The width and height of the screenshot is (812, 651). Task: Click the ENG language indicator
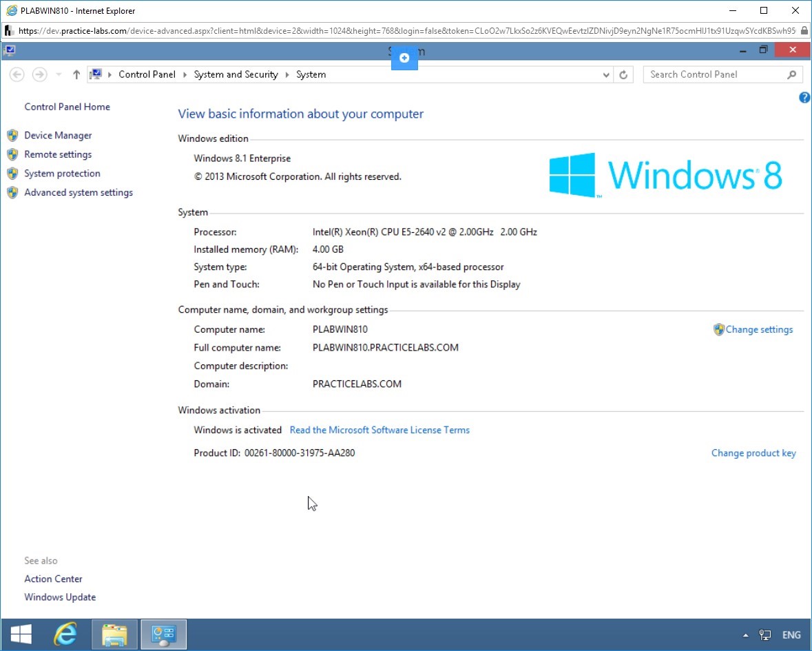tap(791, 635)
